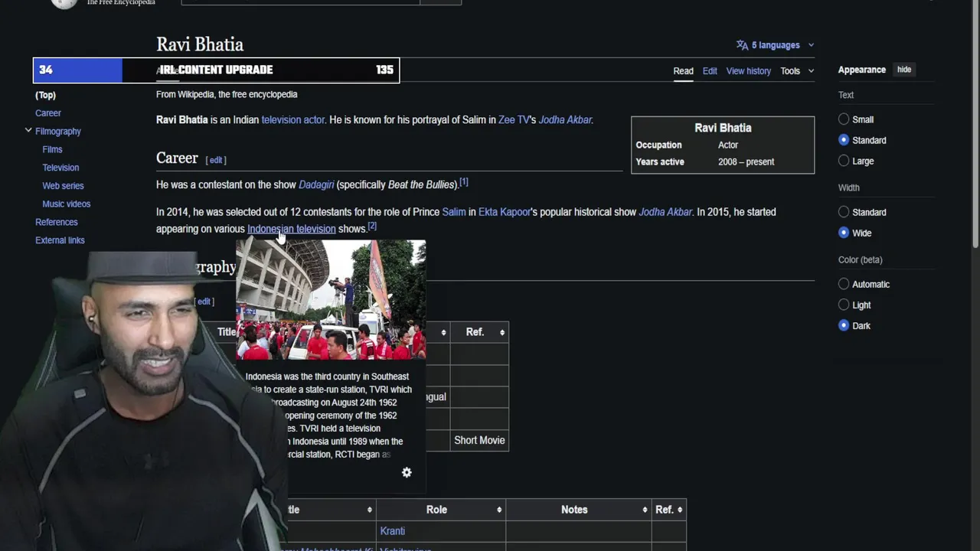Select Standard text size
980x551 pixels.
(x=844, y=140)
